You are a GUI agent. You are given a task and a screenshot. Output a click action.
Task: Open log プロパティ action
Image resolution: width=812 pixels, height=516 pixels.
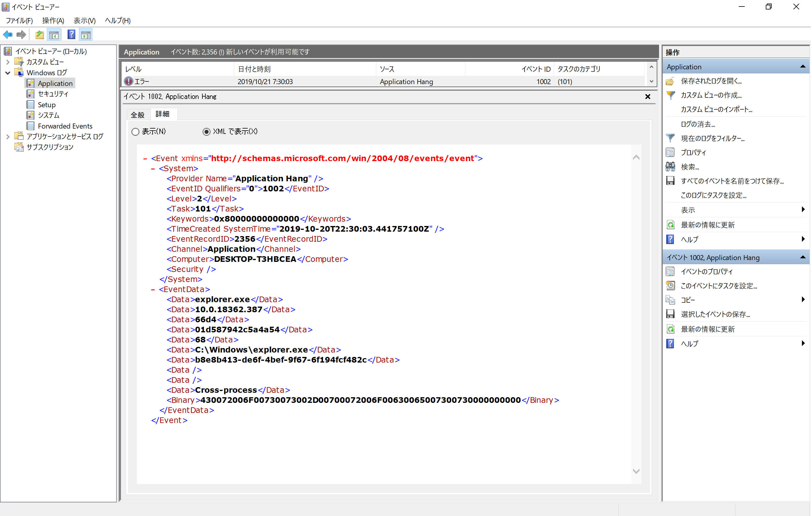tap(693, 153)
